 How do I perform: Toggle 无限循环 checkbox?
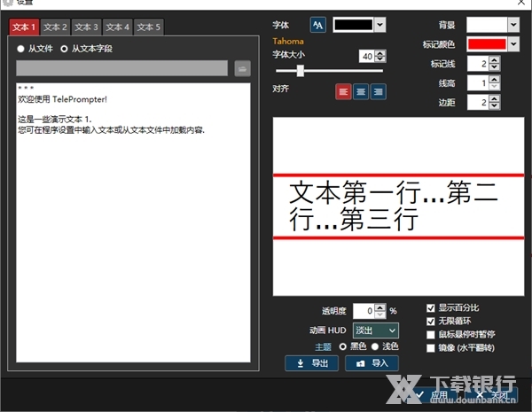coord(431,321)
